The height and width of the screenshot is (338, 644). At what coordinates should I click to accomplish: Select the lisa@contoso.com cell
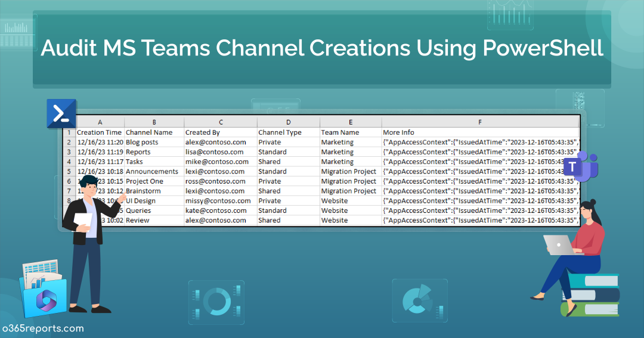[221, 152]
